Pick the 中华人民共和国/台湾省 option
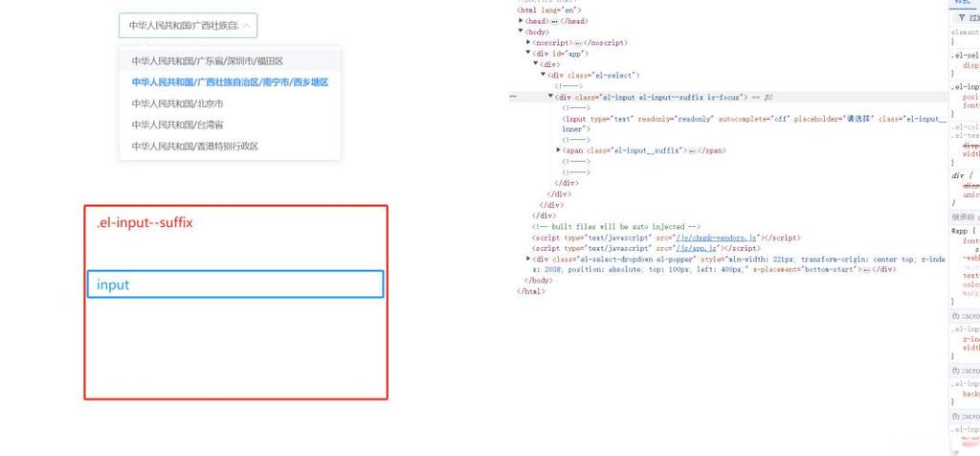Screen dimensions: 980x456 (x=177, y=125)
